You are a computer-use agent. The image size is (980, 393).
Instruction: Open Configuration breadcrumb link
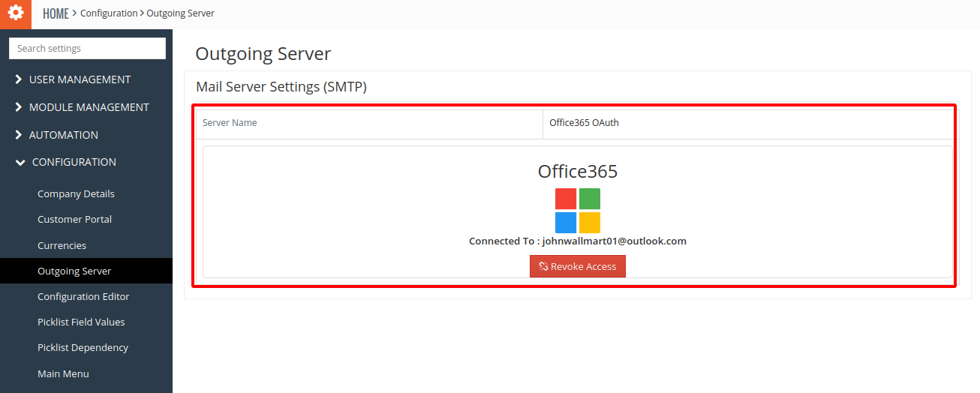click(x=109, y=13)
